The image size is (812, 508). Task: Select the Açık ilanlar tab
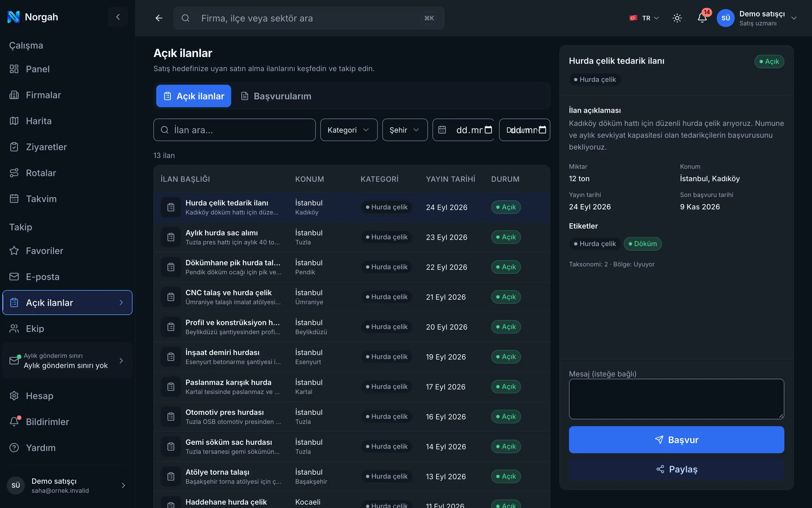click(194, 96)
